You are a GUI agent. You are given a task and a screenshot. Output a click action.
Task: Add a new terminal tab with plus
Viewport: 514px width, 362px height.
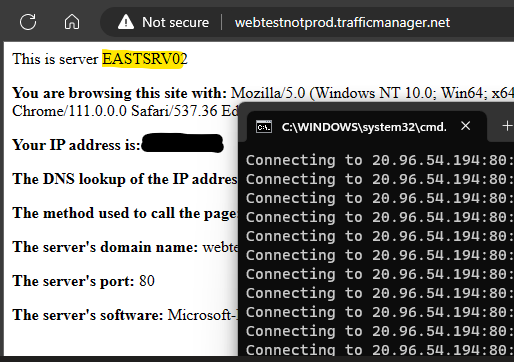[x=507, y=126]
